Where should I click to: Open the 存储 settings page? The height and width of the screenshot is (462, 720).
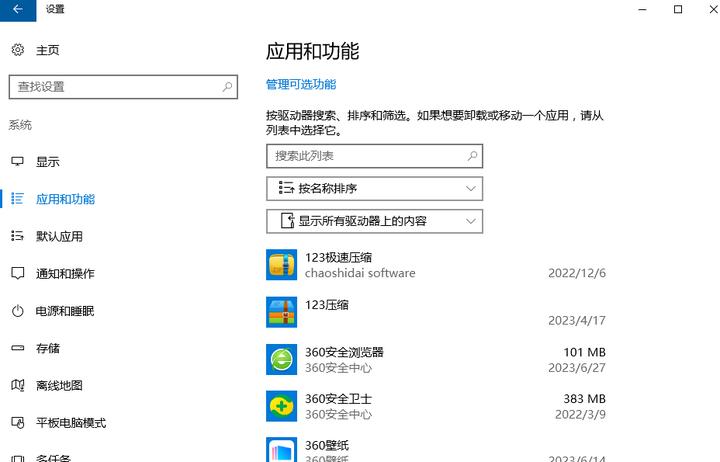point(48,349)
